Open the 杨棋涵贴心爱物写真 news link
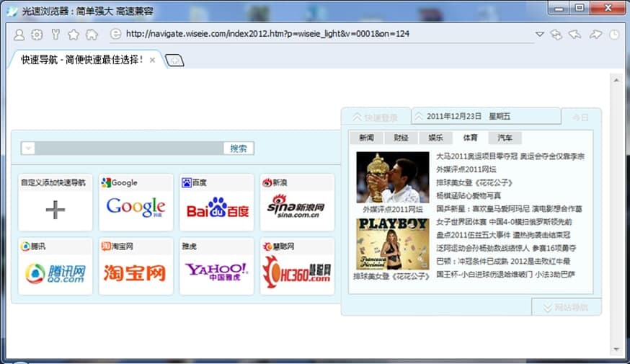Image resolution: width=630 pixels, height=364 pixels. [x=469, y=195]
